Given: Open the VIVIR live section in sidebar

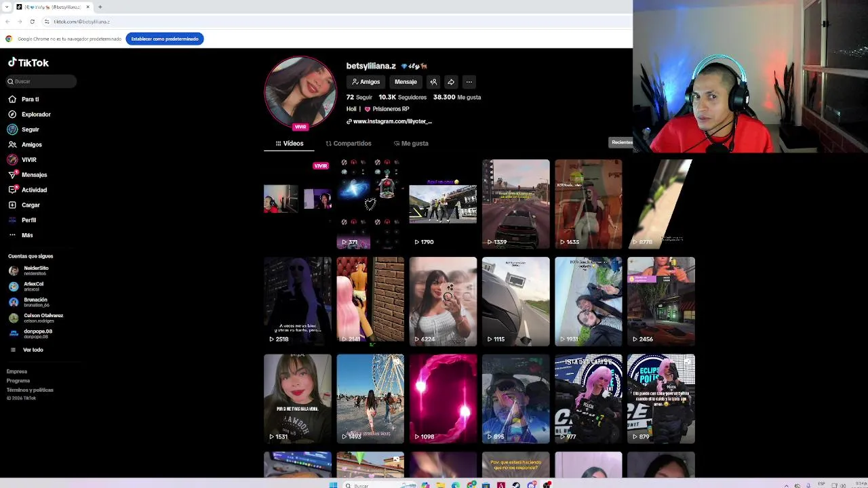Looking at the screenshot, I should 22,160.
